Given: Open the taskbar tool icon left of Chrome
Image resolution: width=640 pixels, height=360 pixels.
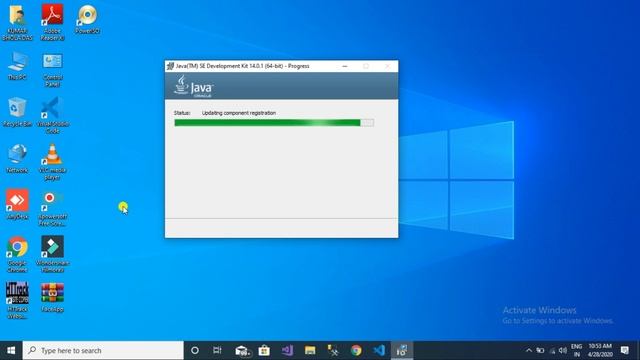Looking at the screenshot, I should pyautogui.click(x=333, y=350).
